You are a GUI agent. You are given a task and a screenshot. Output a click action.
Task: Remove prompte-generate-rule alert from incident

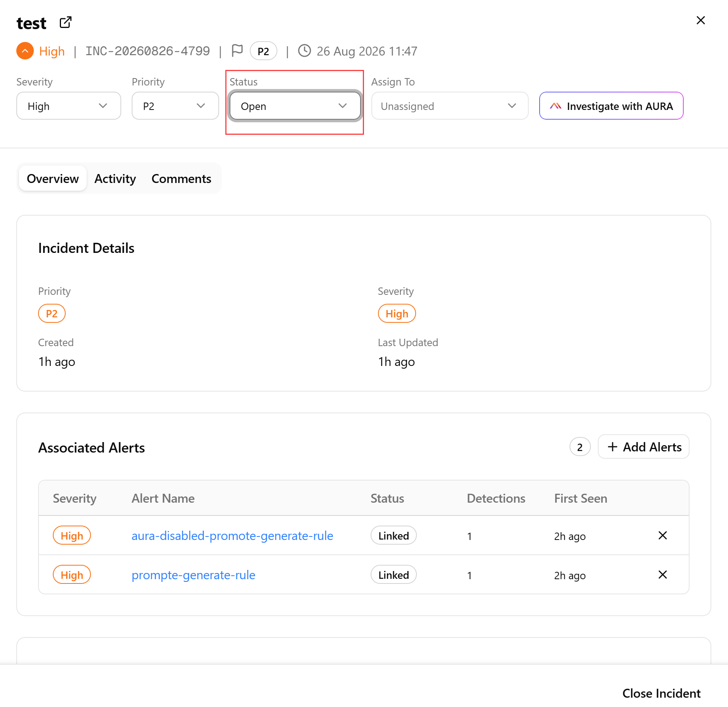coord(663,575)
